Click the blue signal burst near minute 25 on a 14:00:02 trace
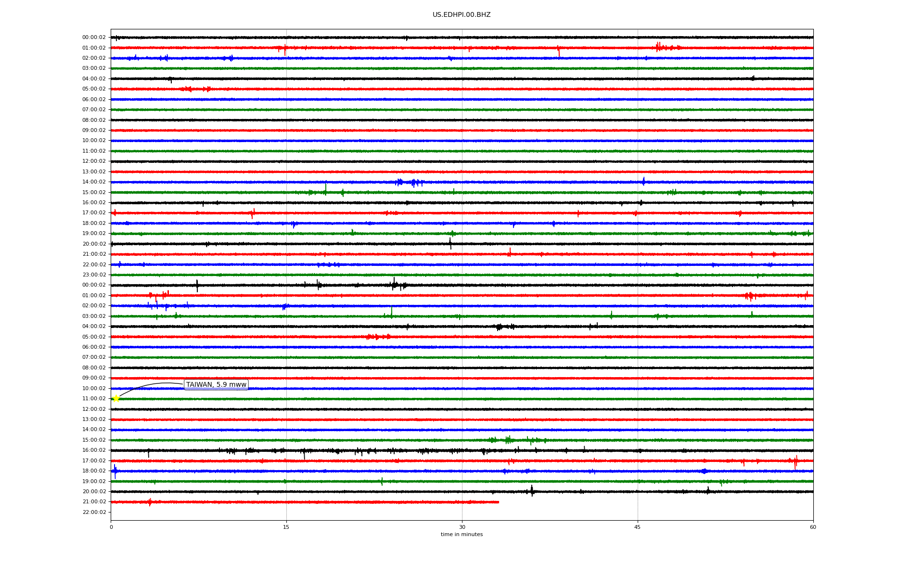The width and height of the screenshot is (924, 578). (409, 182)
